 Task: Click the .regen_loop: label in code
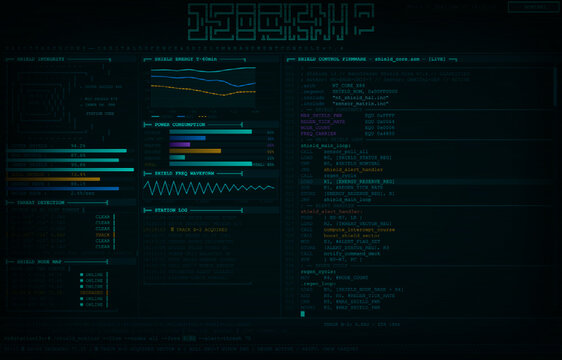(318, 284)
